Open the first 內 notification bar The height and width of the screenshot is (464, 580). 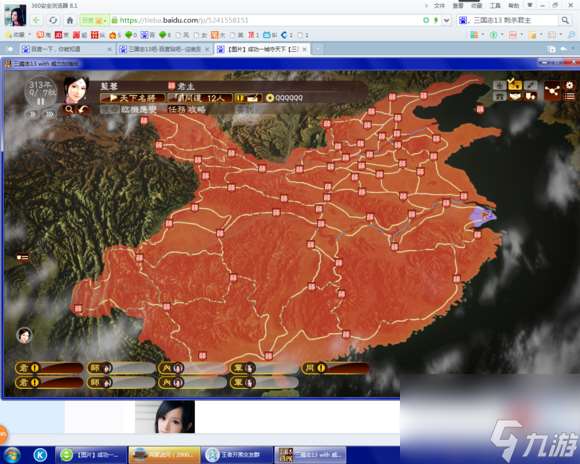tap(192, 368)
